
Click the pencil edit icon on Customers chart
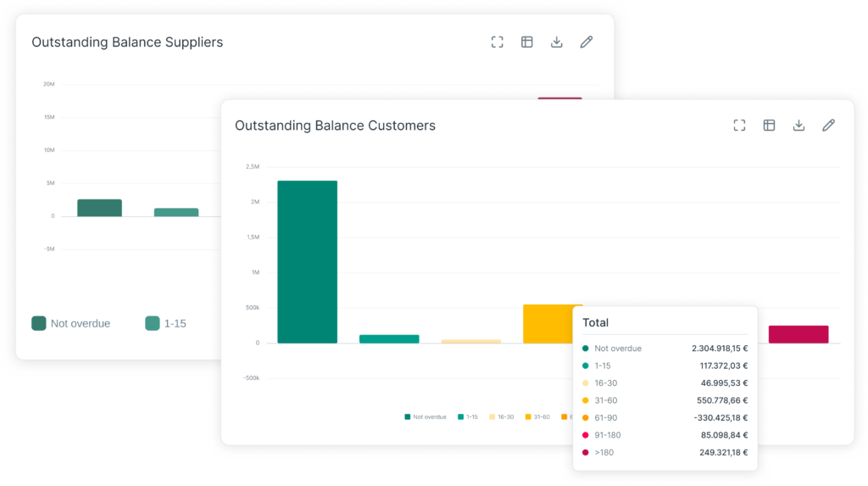coord(829,126)
